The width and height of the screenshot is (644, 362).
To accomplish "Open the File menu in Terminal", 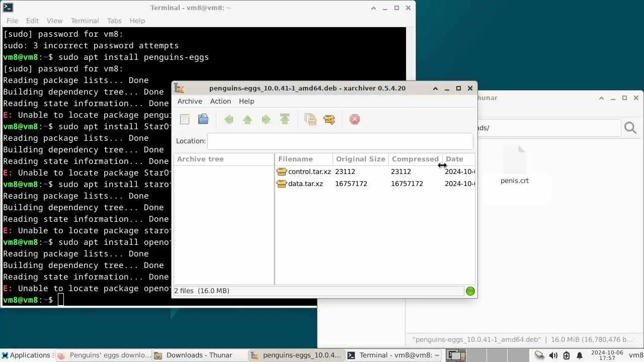I will point(12,21).
